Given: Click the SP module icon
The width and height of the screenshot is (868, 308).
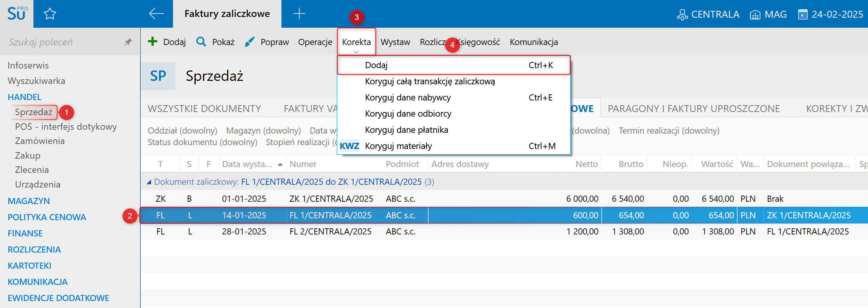Looking at the screenshot, I should (x=158, y=76).
